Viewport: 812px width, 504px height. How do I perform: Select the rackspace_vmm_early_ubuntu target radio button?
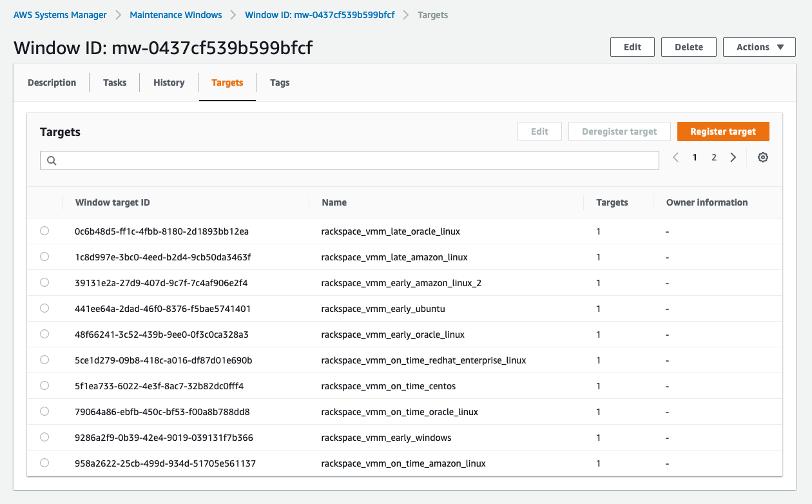click(x=44, y=308)
